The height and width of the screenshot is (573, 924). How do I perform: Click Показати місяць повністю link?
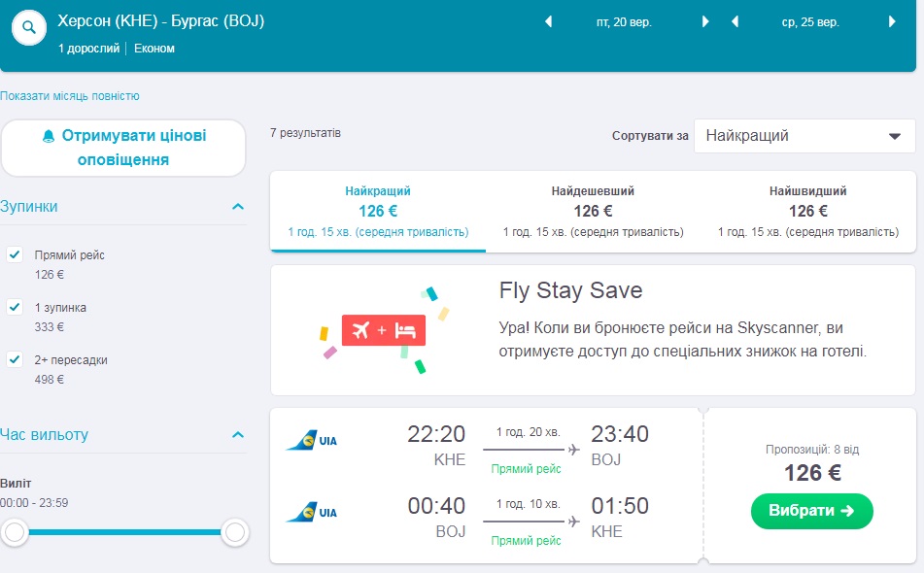[x=70, y=96]
